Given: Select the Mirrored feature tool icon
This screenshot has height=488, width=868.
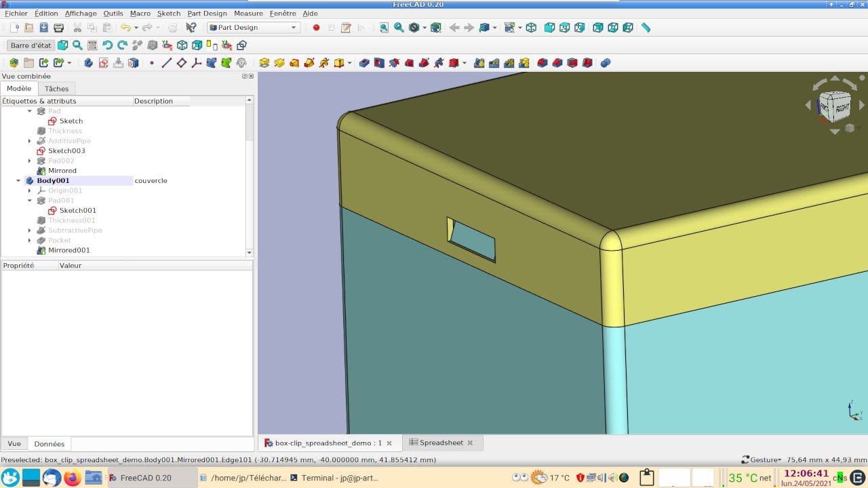Looking at the screenshot, I should click(x=479, y=63).
